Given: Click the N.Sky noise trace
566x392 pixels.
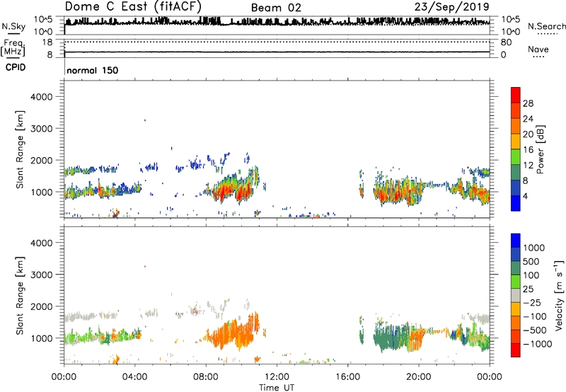Looking at the screenshot, I should pos(277,22).
